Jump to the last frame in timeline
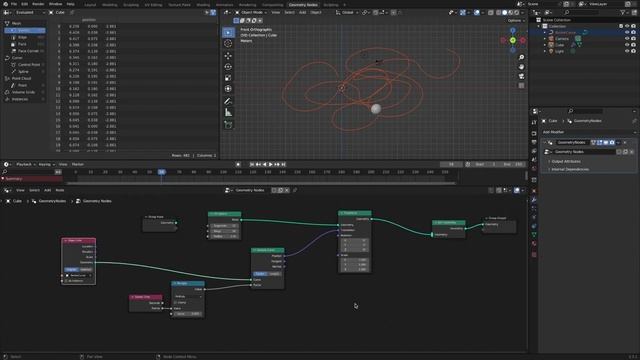The height and width of the screenshot is (360, 640). tap(283, 164)
